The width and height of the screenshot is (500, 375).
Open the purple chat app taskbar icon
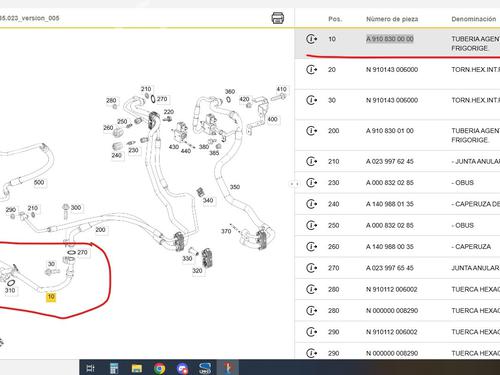182,368
